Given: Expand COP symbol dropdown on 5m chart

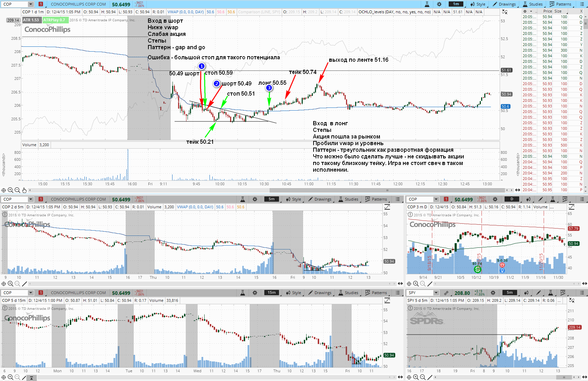Looking at the screenshot, I should point(31,199).
